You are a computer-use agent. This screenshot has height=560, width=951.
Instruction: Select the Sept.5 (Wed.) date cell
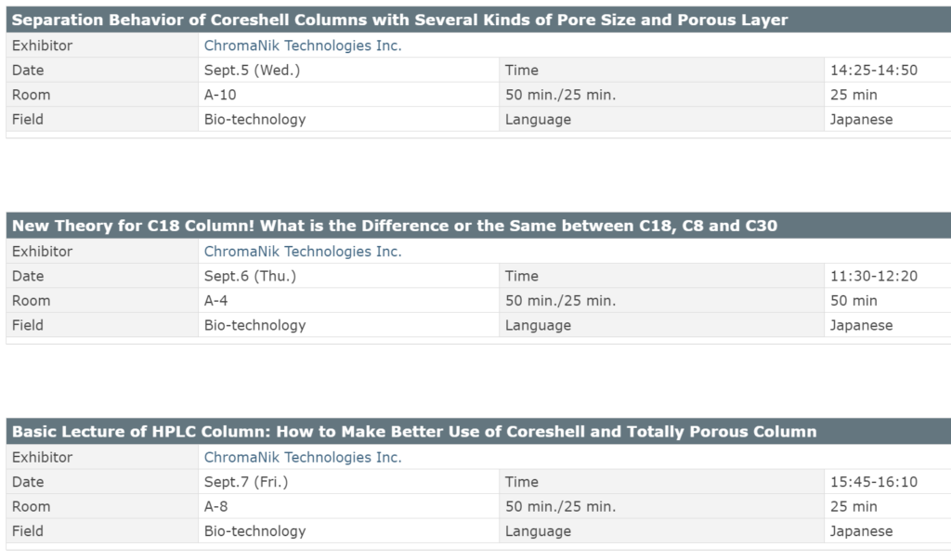(x=252, y=71)
